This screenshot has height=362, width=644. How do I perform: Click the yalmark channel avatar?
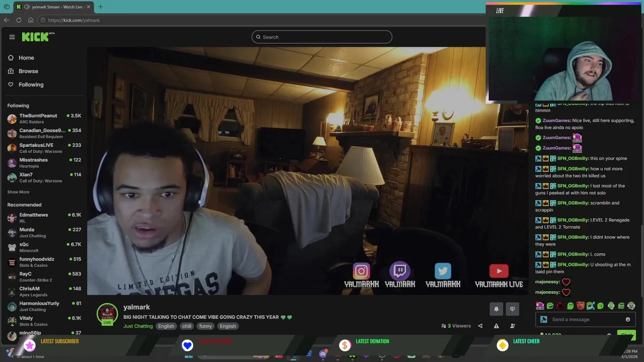tap(107, 314)
